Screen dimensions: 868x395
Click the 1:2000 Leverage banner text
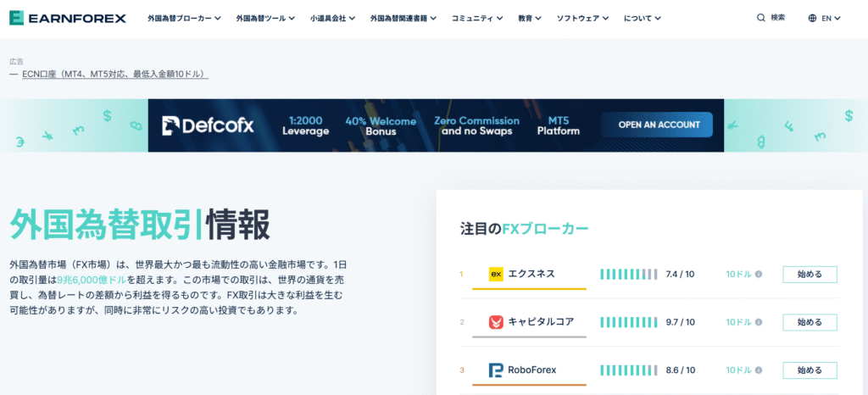tap(305, 125)
